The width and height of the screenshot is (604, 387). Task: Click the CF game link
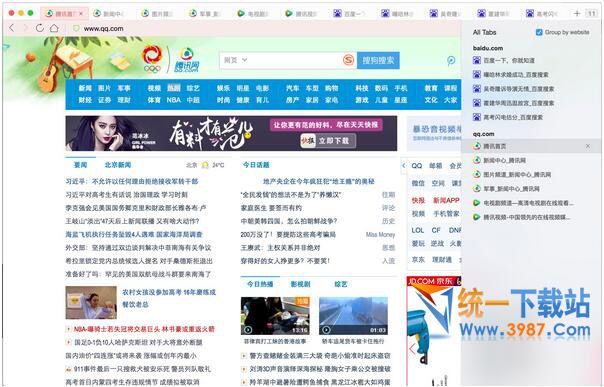tap(436, 230)
